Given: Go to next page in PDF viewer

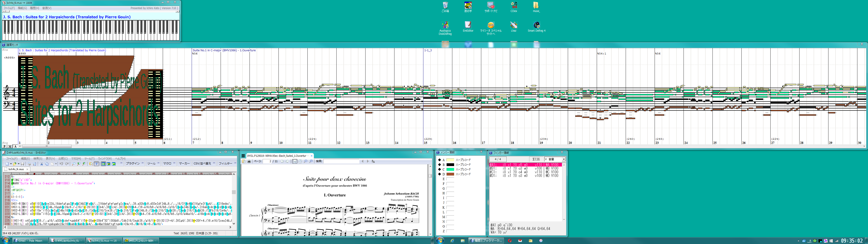Looking at the screenshot, I should (x=288, y=162).
